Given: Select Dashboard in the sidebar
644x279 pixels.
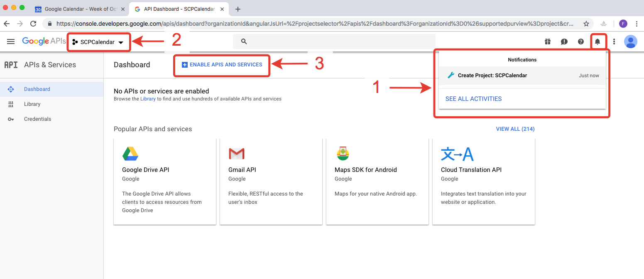Looking at the screenshot, I should [x=51, y=89].
